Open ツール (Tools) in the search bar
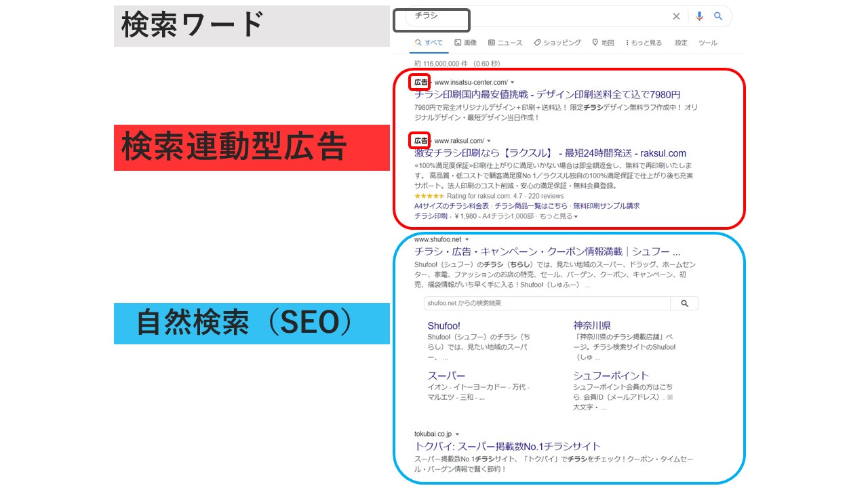This screenshot has width=868, height=488. tap(707, 43)
